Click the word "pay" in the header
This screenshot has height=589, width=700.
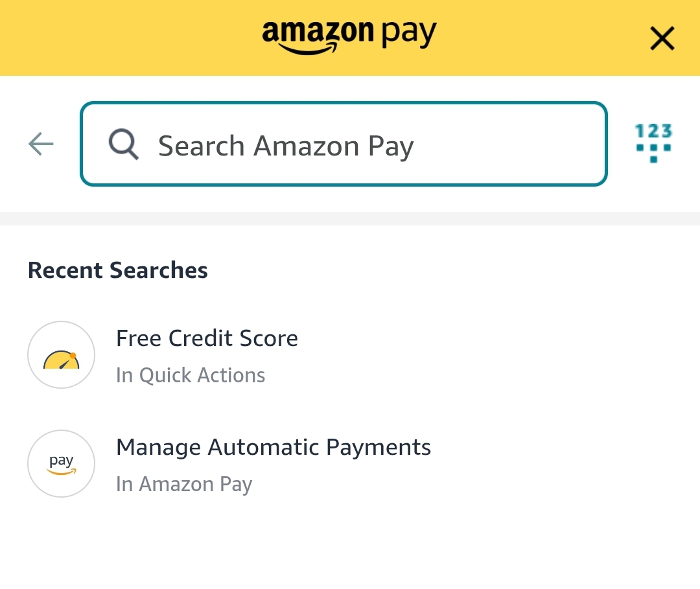point(409,32)
